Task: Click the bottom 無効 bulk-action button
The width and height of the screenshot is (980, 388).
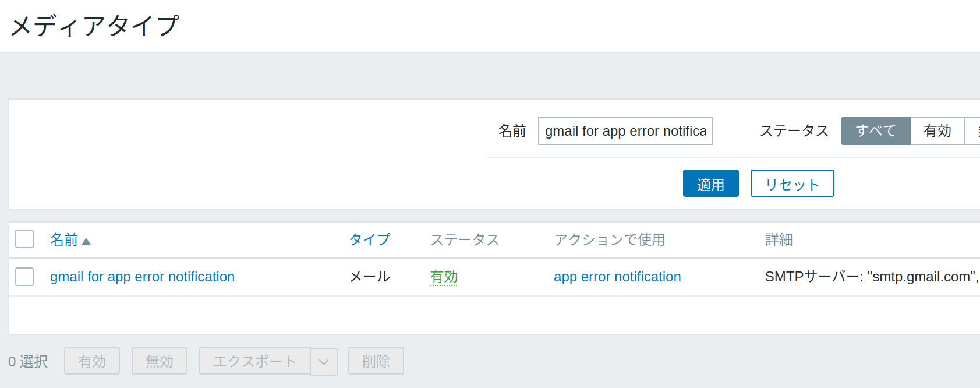Action: [160, 361]
